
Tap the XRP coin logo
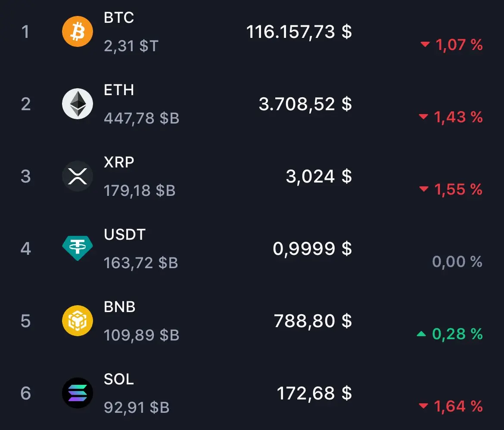[78, 176]
